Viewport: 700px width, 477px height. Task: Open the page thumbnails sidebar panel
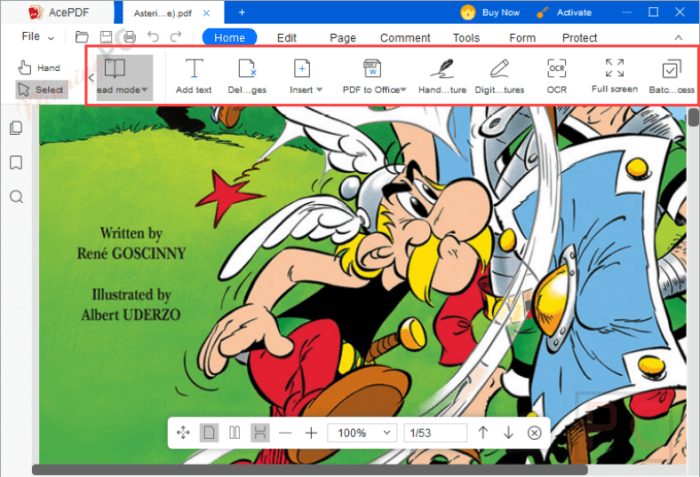coord(16,128)
